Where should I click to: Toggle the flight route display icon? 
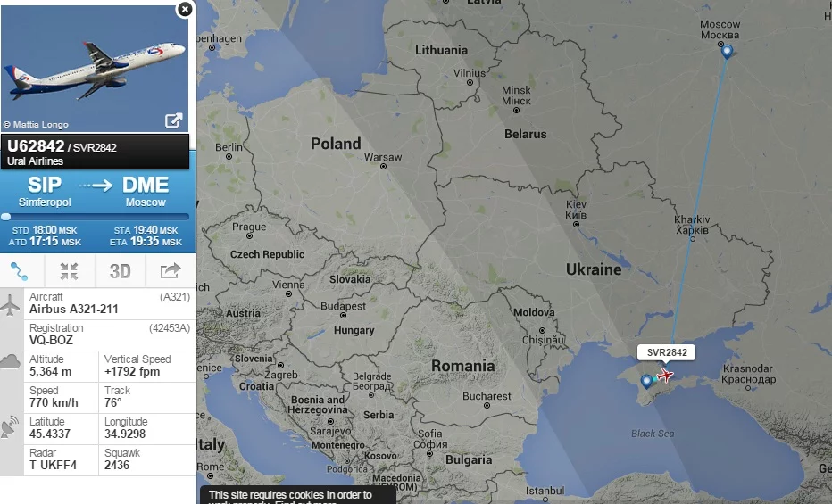click(x=20, y=271)
